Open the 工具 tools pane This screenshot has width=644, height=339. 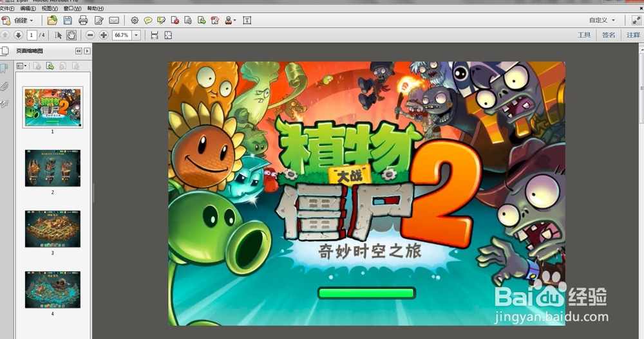pos(584,35)
